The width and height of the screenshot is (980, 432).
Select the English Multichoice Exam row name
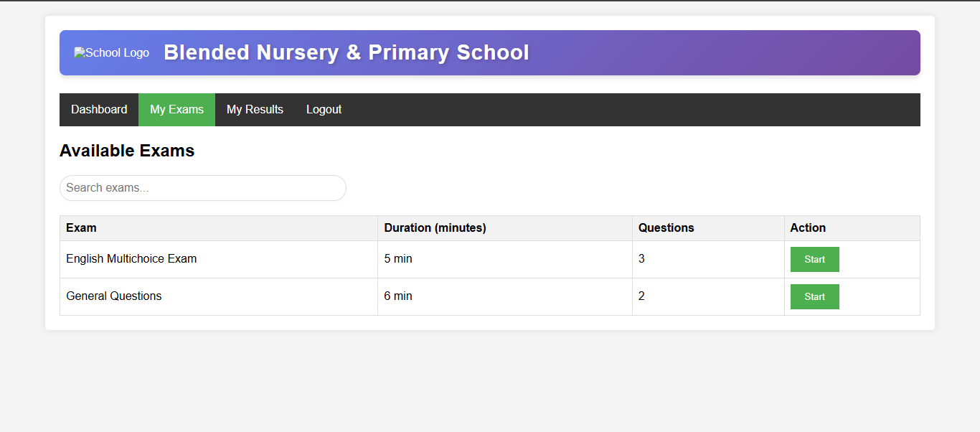click(131, 259)
